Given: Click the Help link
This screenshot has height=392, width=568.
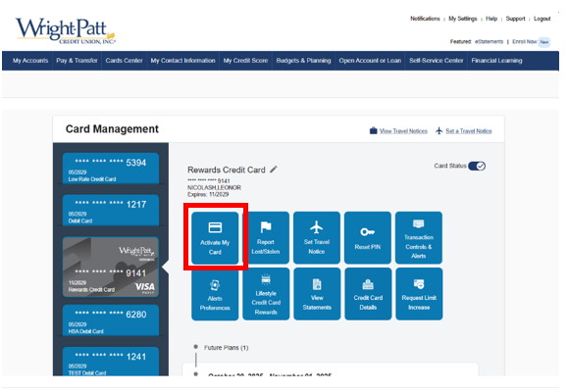Looking at the screenshot, I should click(491, 19).
